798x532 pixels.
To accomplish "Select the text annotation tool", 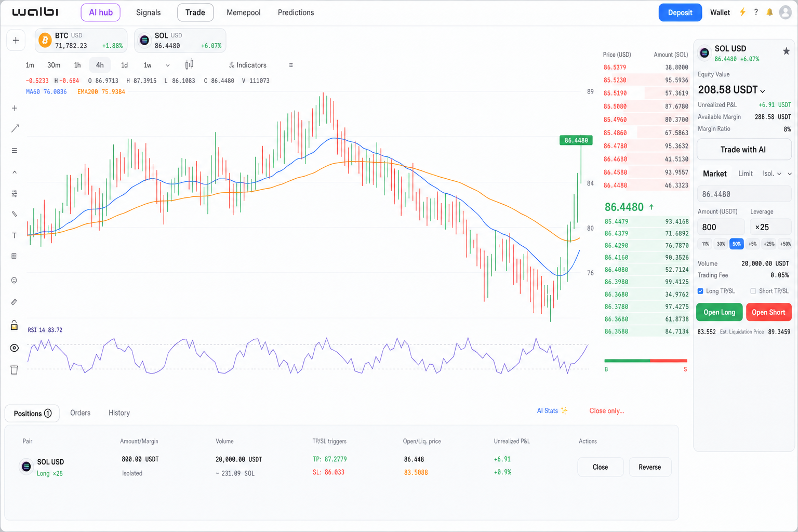I will (15, 235).
